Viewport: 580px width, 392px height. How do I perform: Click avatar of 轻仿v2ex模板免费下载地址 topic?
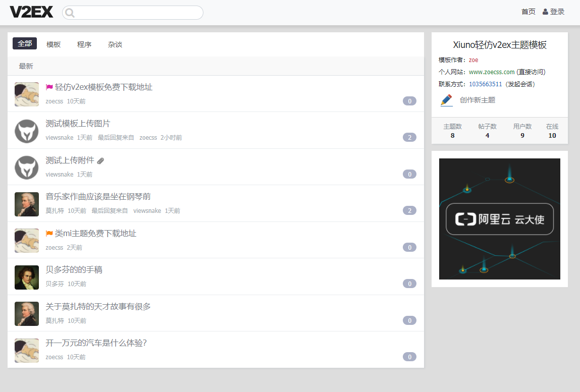point(27,94)
